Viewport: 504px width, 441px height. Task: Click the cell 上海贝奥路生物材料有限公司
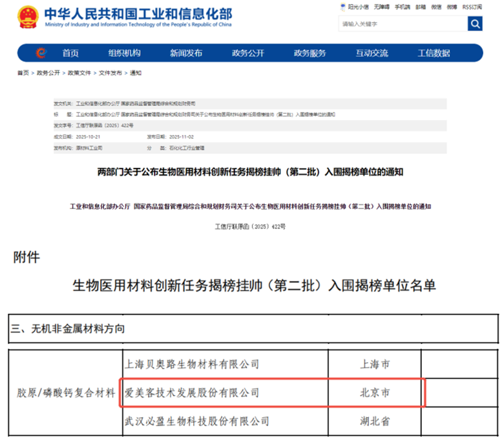[x=226, y=364]
